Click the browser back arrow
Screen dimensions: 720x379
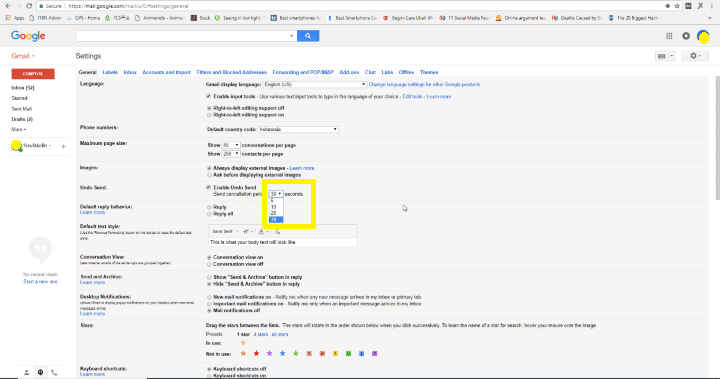click(8, 6)
